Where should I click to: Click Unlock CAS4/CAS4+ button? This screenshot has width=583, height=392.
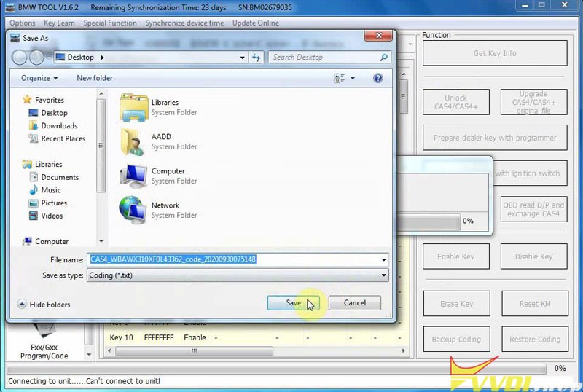point(456,102)
